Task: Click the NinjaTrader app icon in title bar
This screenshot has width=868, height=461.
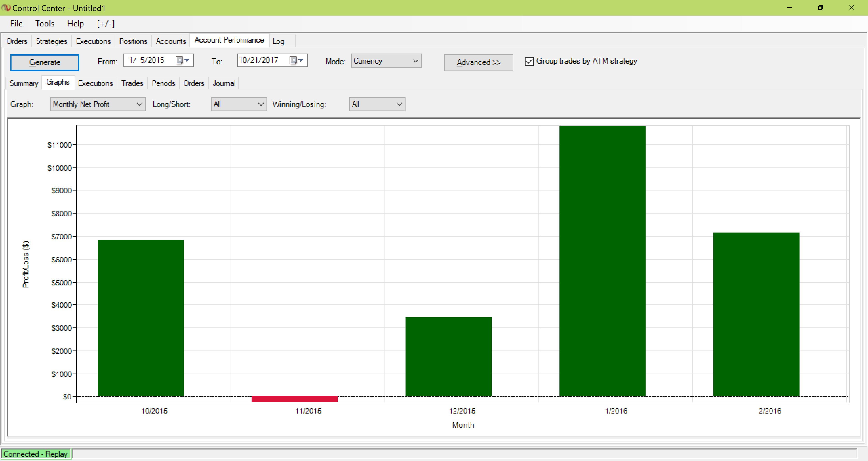Action: point(6,7)
